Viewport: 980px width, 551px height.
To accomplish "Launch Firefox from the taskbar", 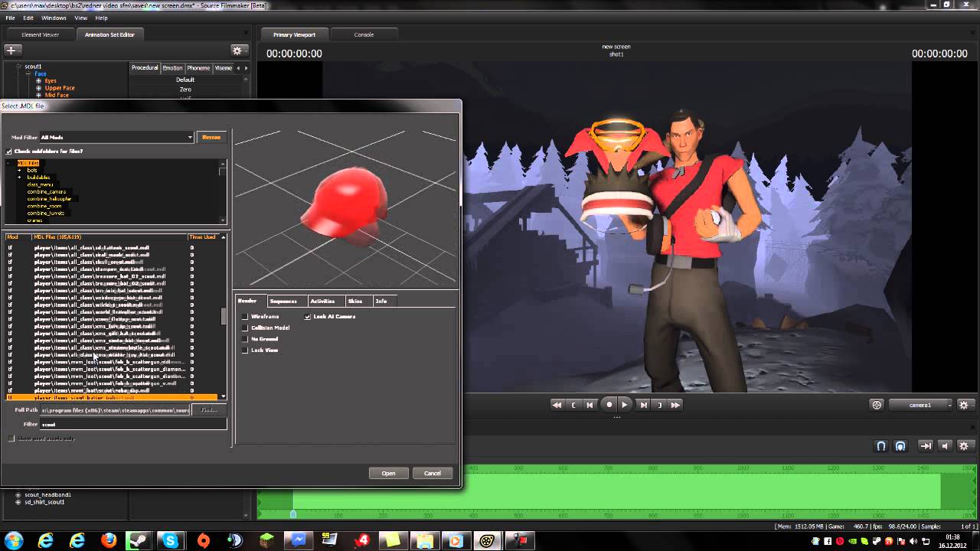I will click(x=109, y=541).
